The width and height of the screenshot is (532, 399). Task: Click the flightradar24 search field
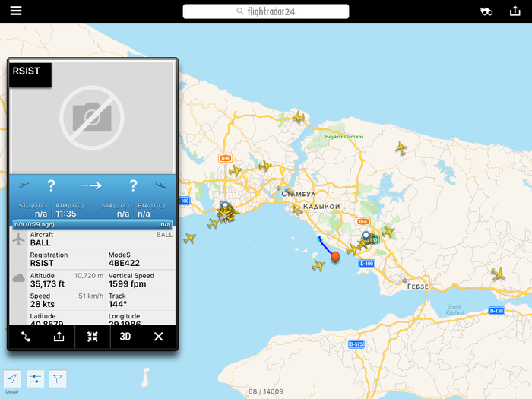(266, 11)
